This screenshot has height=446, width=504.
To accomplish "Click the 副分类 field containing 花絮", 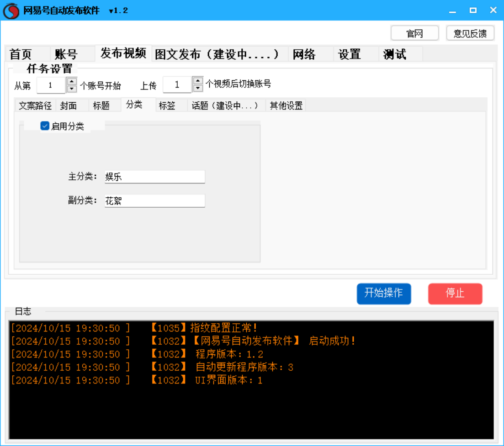I will tap(154, 201).
